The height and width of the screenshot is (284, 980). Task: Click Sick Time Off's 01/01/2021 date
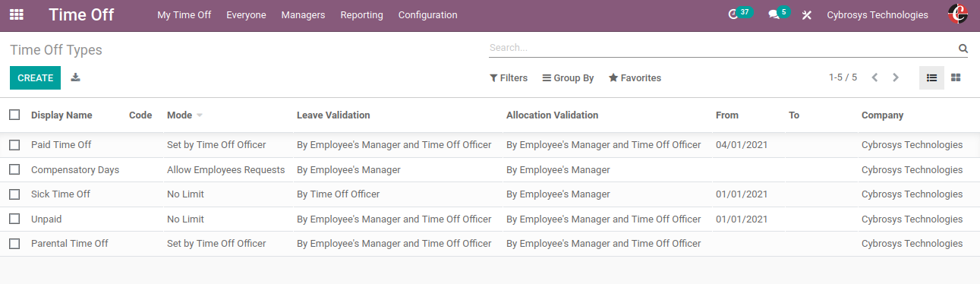[742, 194]
